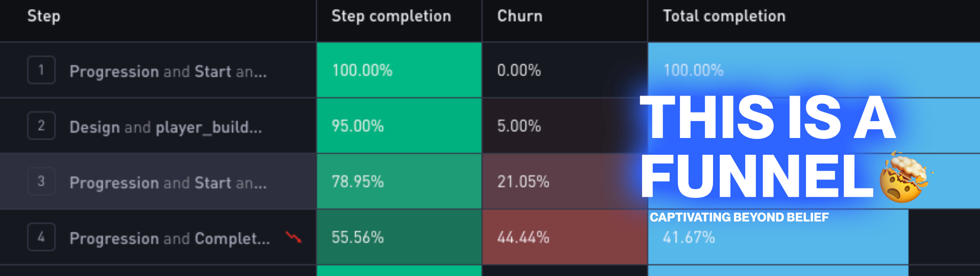Click the step 2 number badge

pyautogui.click(x=41, y=126)
